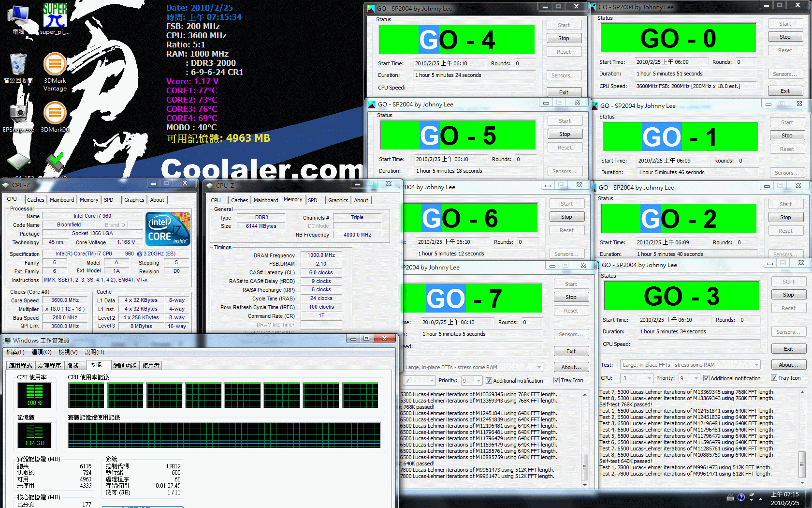
Task: Click the language bar restore icon
Action: (x=751, y=496)
